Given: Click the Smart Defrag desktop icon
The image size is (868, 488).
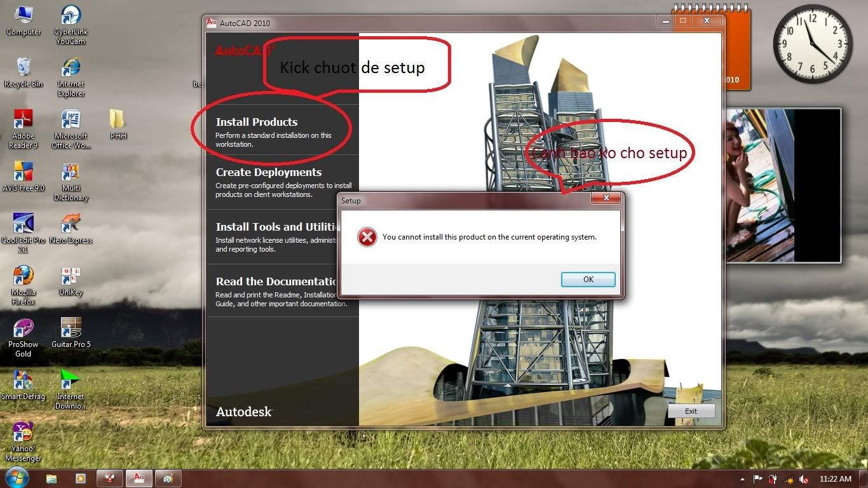Looking at the screenshot, I should [24, 385].
